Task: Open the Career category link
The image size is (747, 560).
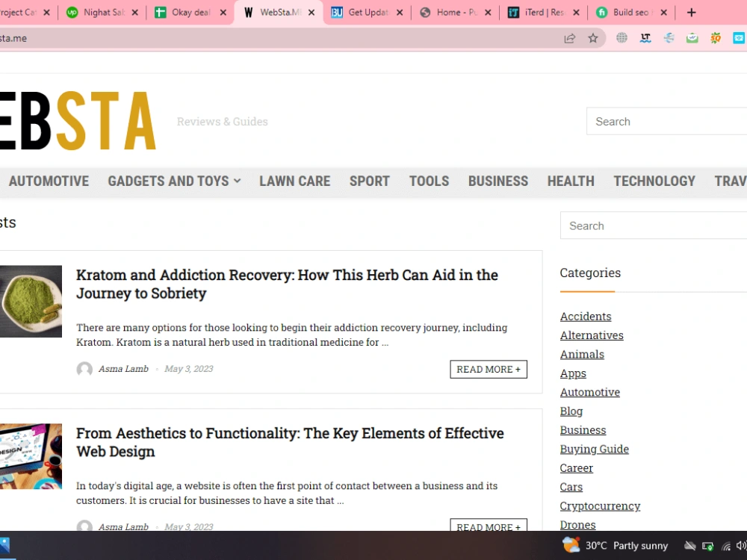Action: 577,468
